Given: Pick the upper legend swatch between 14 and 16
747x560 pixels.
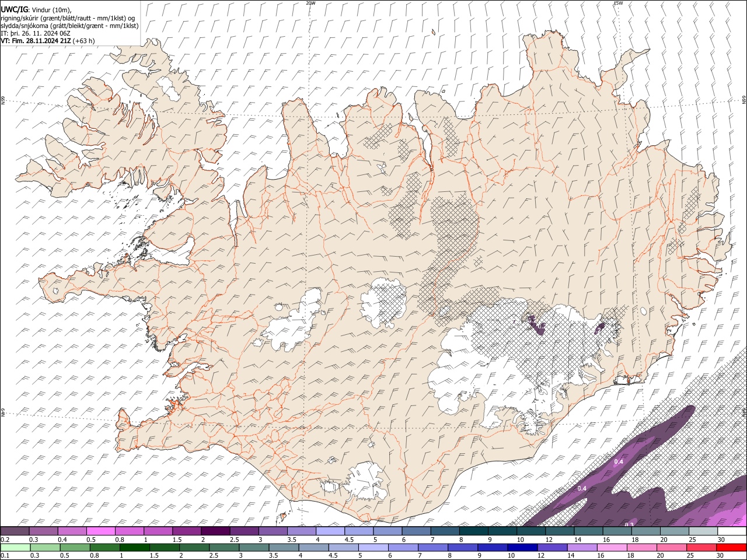Looking at the screenshot, I should pyautogui.click(x=589, y=531).
